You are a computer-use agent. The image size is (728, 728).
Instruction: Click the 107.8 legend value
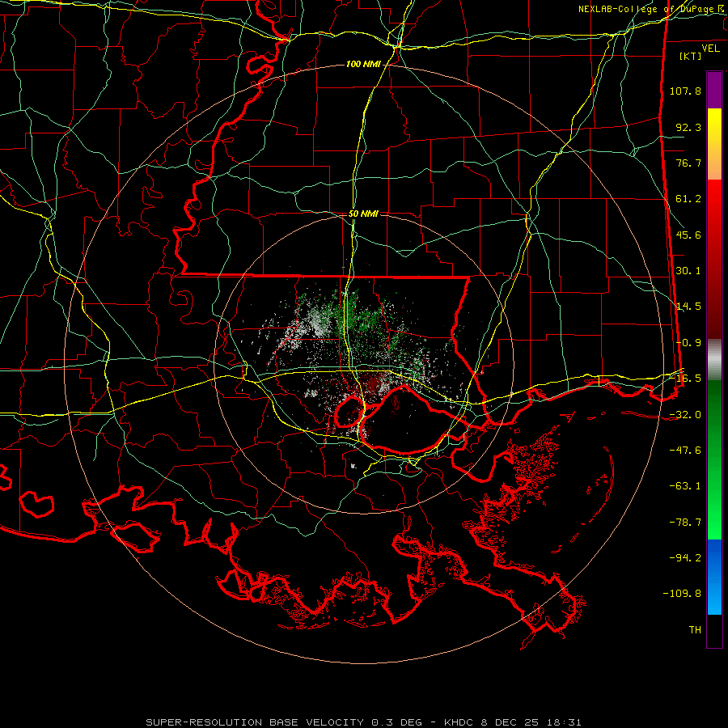tap(685, 91)
